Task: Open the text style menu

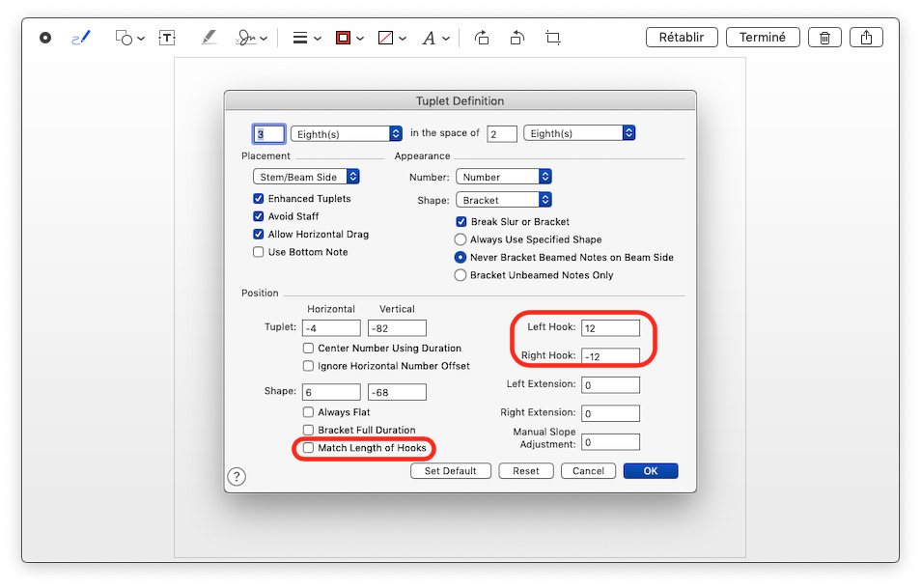Action: tap(435, 38)
